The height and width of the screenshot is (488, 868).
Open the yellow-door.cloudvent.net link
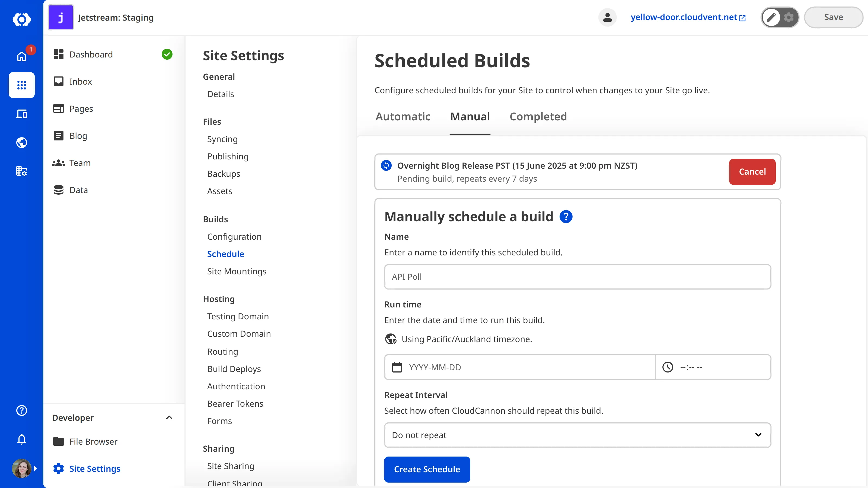pos(688,17)
